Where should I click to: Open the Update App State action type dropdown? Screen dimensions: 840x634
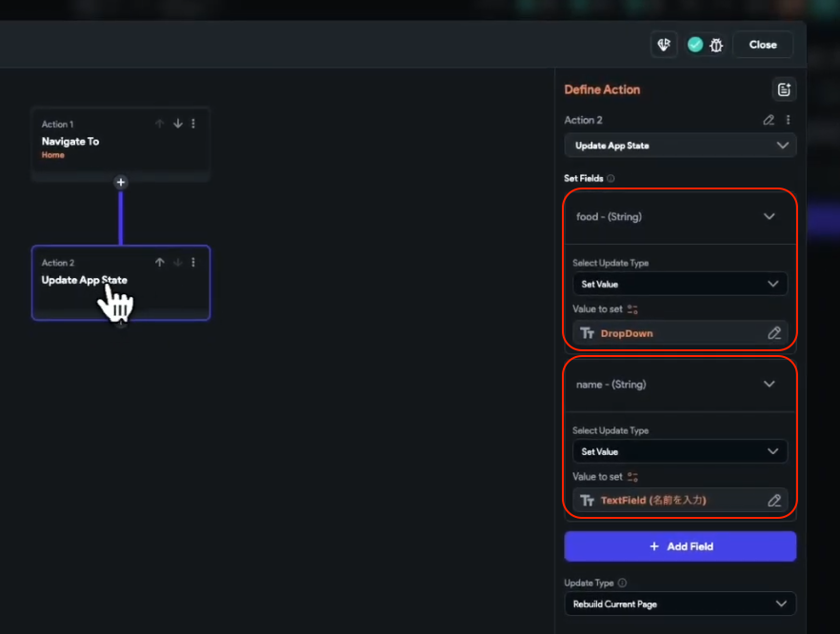pyautogui.click(x=680, y=146)
